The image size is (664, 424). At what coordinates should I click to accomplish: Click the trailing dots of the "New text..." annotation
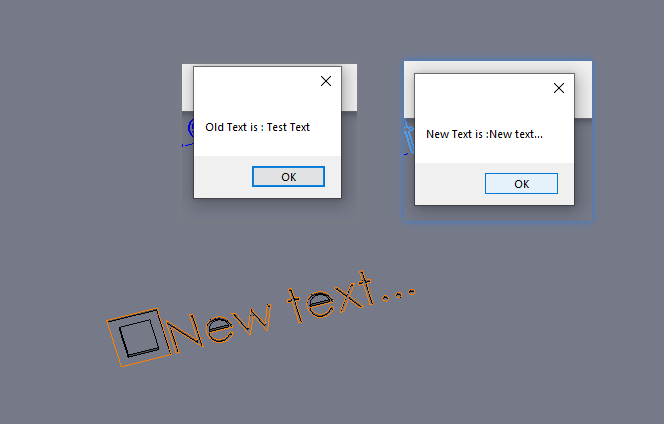398,294
